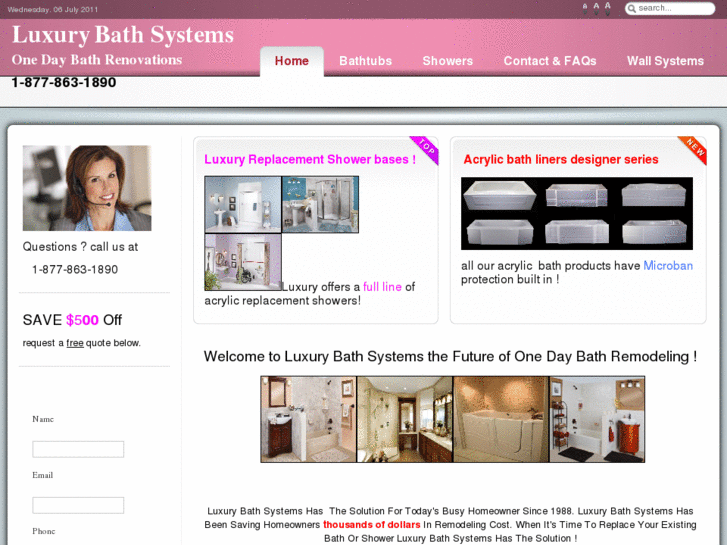
Task: Open the Showers menu item
Action: (447, 61)
